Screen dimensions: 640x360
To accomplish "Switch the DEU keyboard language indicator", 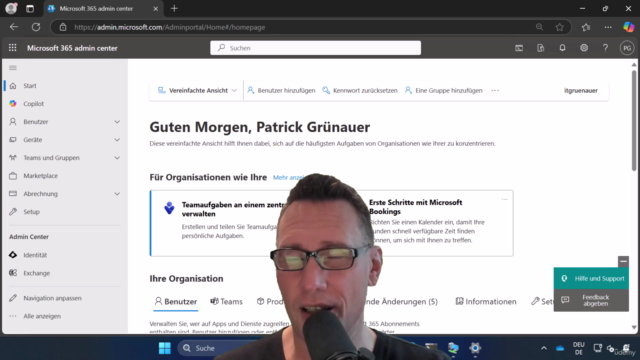I will [x=579, y=348].
